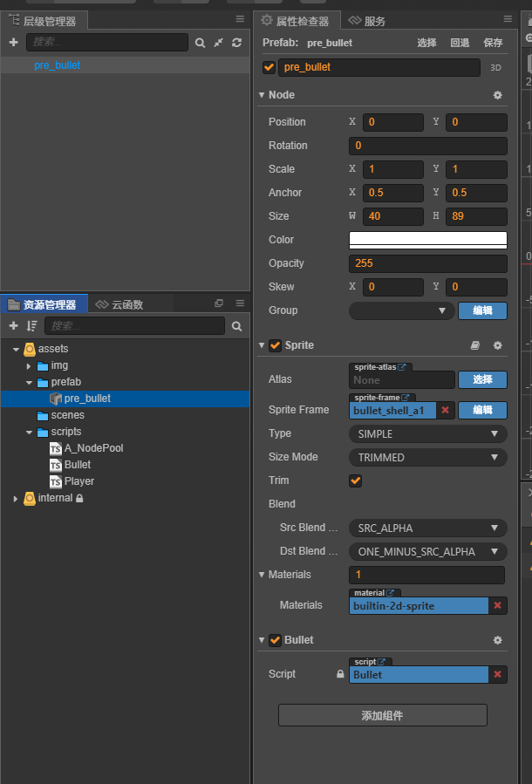Uncheck the Trim checkbox
532x784 pixels.
pyautogui.click(x=355, y=481)
